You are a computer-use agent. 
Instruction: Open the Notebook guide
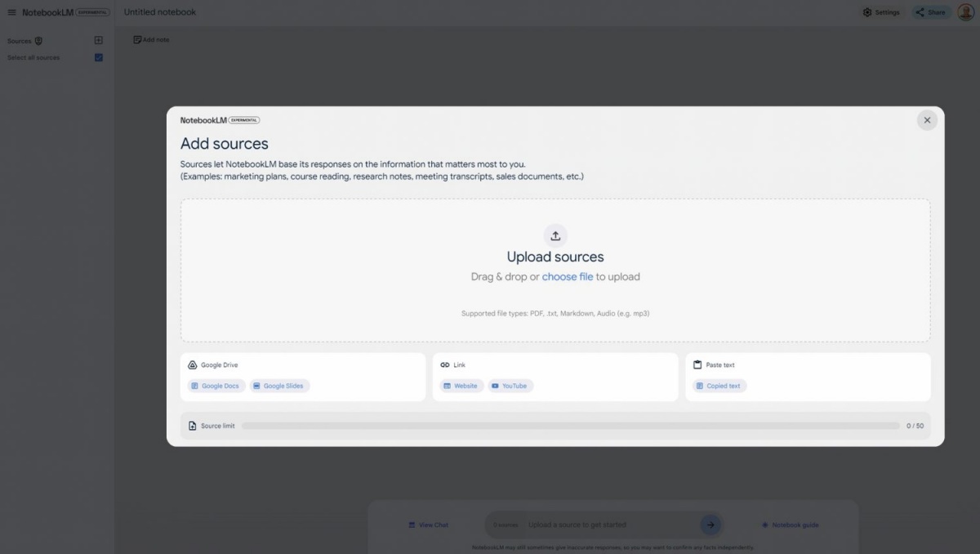(790, 525)
